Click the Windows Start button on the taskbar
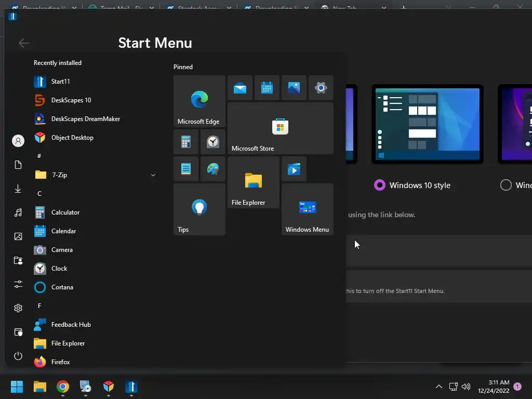532x399 pixels. coord(17,387)
